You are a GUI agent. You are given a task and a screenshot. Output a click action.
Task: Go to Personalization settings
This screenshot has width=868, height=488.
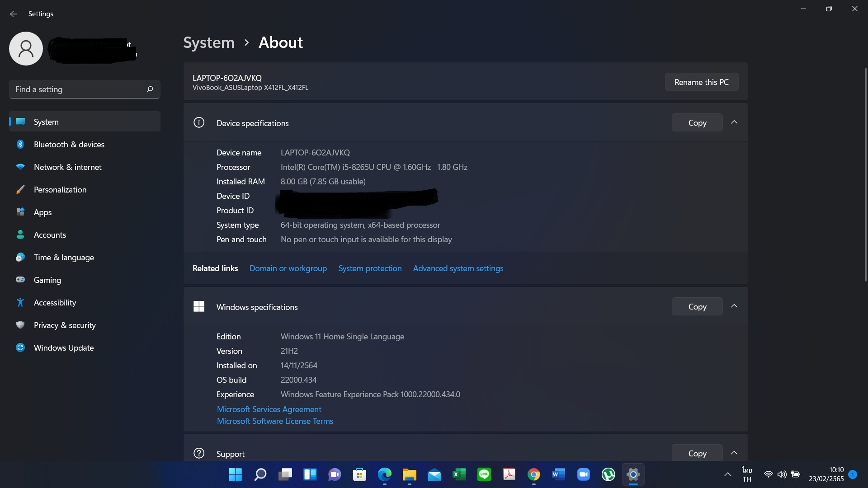pos(85,190)
